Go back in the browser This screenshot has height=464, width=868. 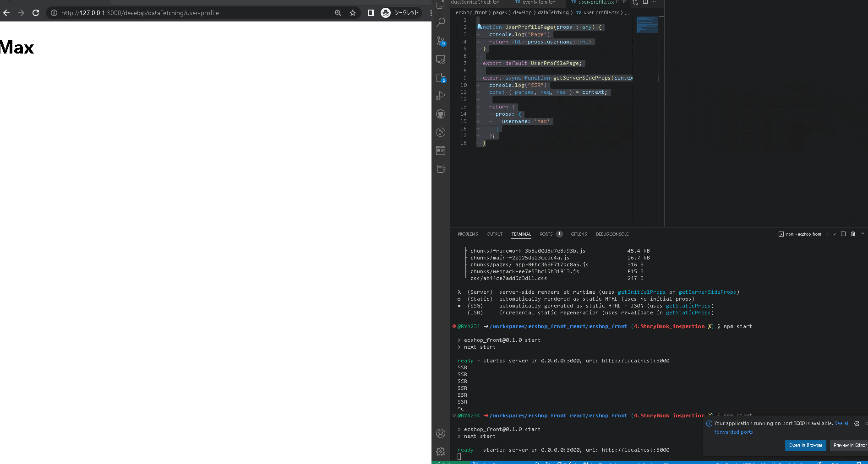pyautogui.click(x=6, y=13)
